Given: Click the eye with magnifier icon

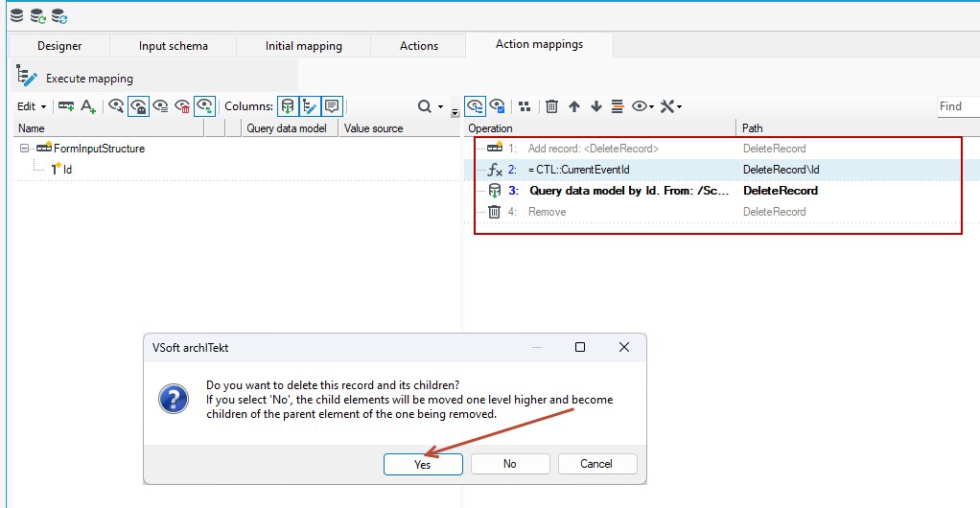Looking at the screenshot, I should (116, 106).
